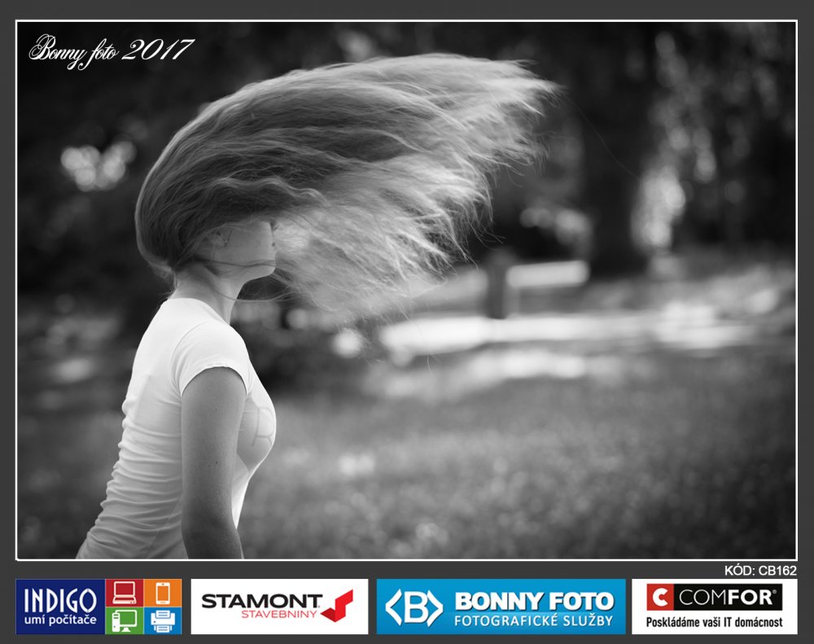Open the Indigo umí počítače sponsor banner
Viewport: 814px width, 644px height.
pyautogui.click(x=98, y=607)
